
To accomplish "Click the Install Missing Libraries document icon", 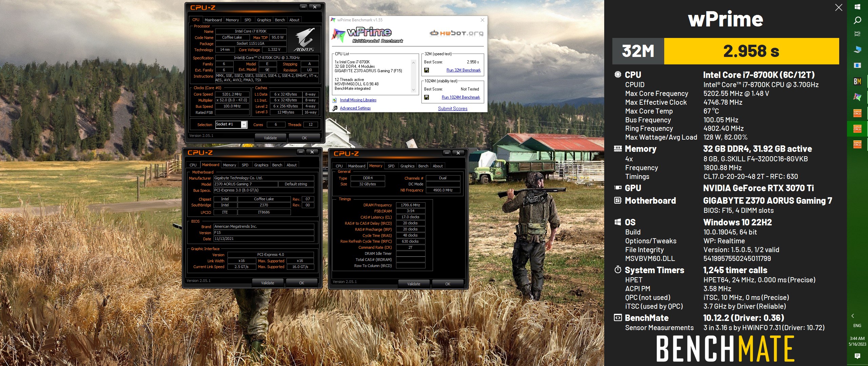I will pyautogui.click(x=335, y=100).
